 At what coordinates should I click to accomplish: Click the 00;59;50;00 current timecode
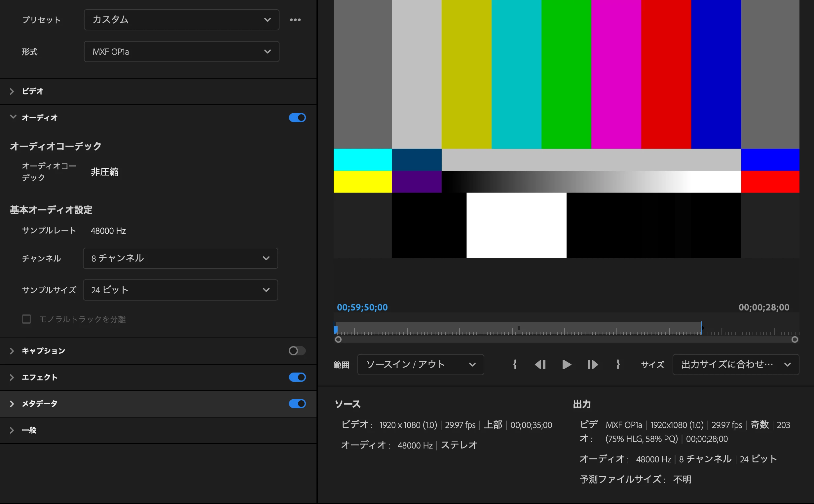362,307
